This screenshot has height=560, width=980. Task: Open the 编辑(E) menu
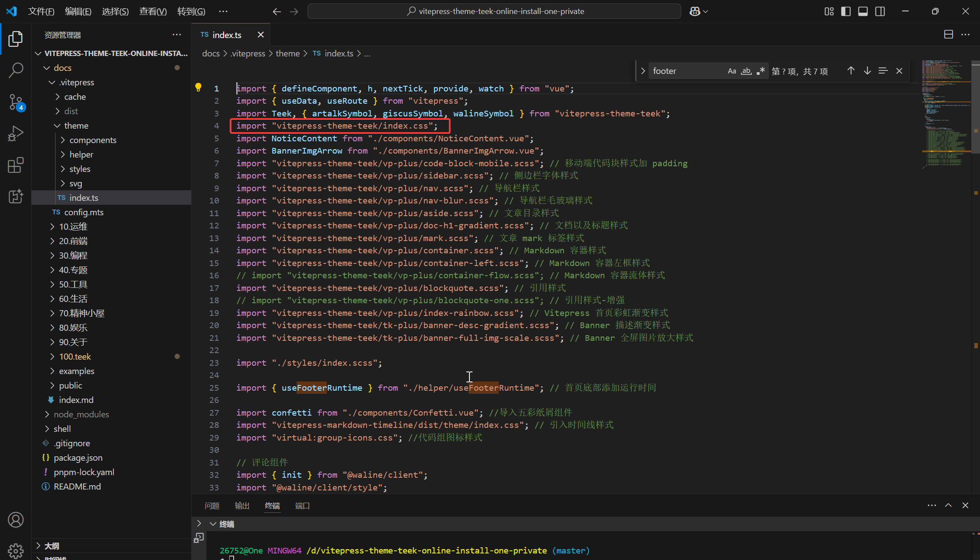(x=78, y=11)
